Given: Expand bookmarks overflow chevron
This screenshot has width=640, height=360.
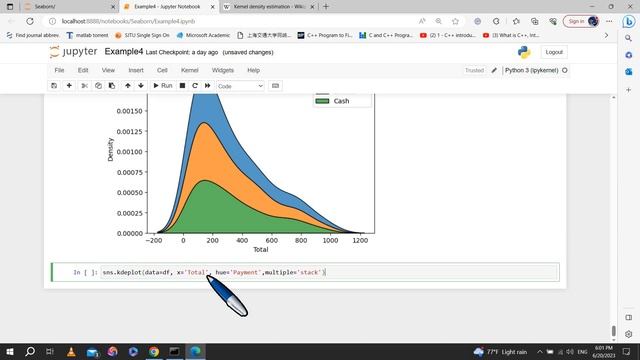Looking at the screenshot, I should coord(606,36).
